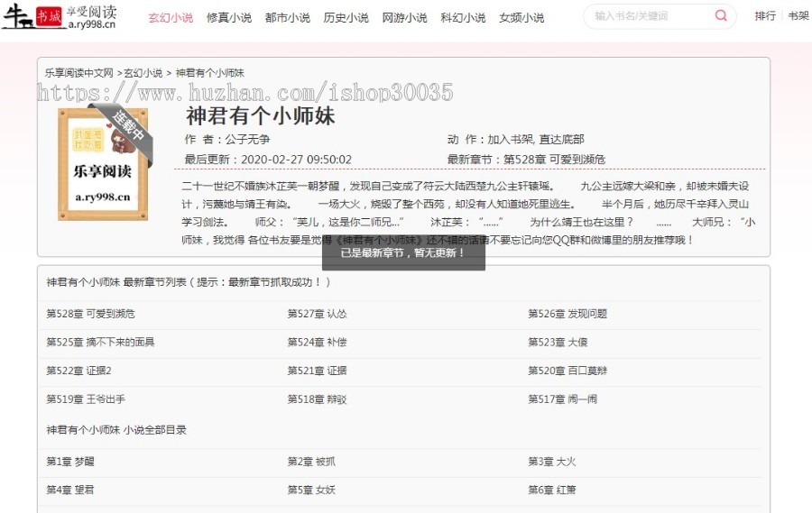Open the 玄幻小说 category tab
812x513 pixels.
point(171,18)
